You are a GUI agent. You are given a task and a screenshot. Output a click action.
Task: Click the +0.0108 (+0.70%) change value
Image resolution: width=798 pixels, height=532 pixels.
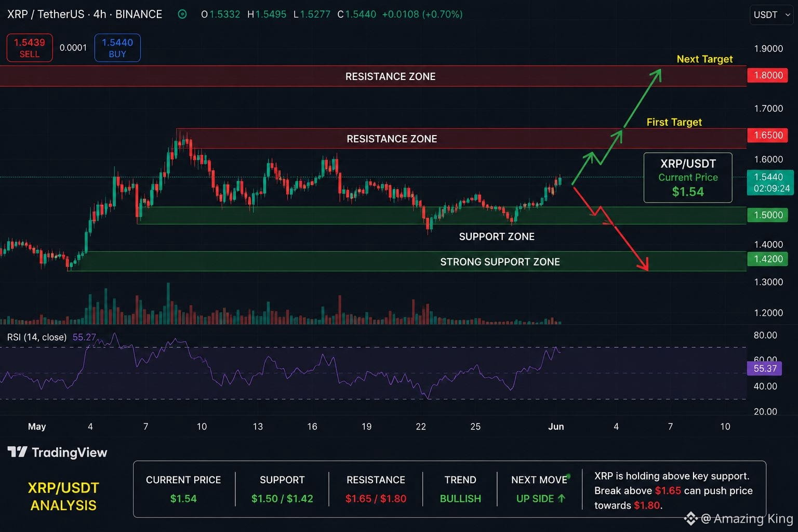(422, 15)
